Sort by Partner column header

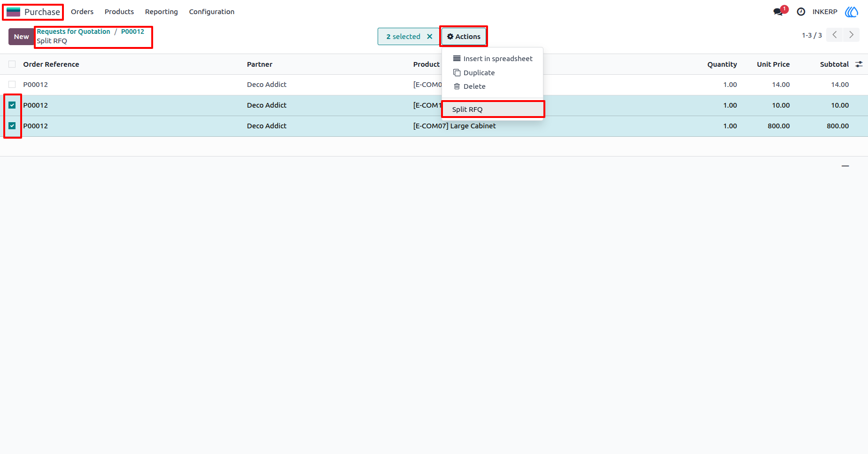(x=260, y=64)
